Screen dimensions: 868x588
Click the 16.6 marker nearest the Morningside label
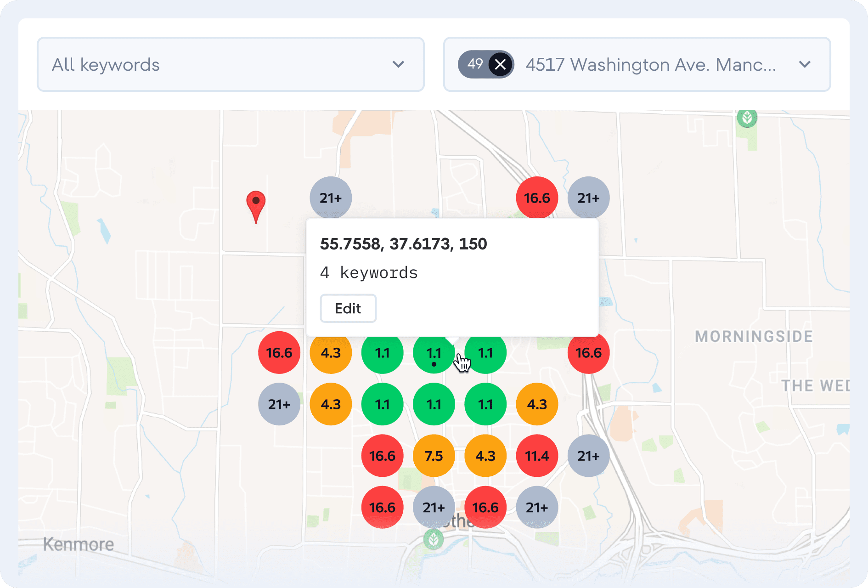(588, 353)
